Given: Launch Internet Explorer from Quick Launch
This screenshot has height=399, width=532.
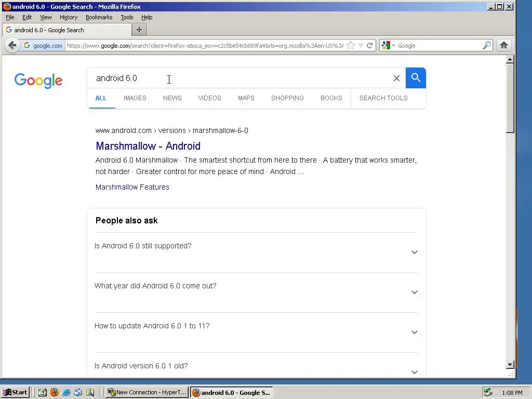Looking at the screenshot, I should [66, 392].
